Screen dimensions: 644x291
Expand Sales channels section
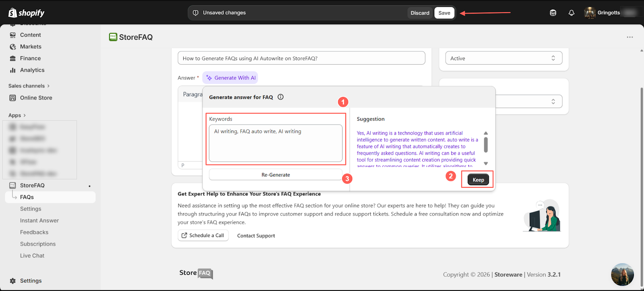tap(29, 86)
